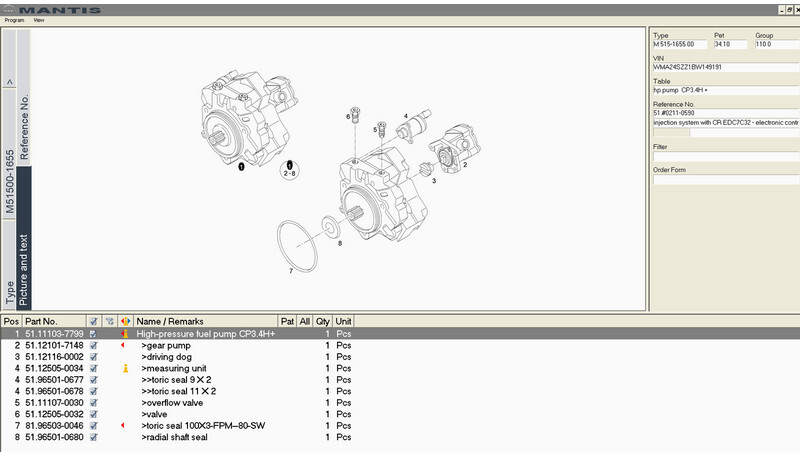Screen dimensions: 800x456
Task: Click into the Filter input field
Action: pyautogui.click(x=722, y=156)
